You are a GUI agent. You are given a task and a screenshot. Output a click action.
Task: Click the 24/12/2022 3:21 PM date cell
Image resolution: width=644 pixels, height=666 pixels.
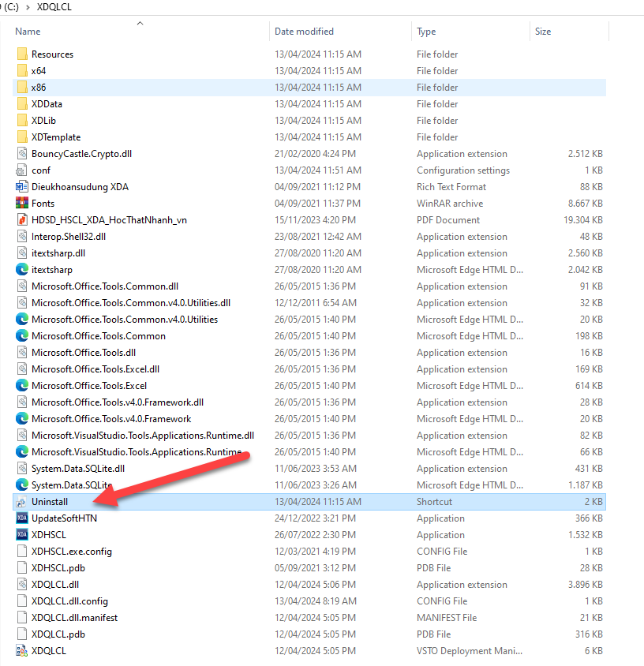pos(315,518)
